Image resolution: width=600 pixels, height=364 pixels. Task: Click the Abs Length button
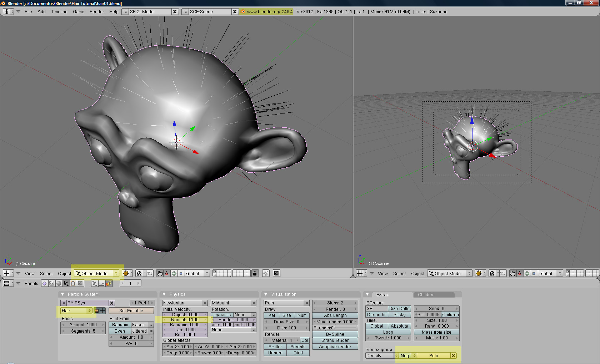pyautogui.click(x=335, y=315)
